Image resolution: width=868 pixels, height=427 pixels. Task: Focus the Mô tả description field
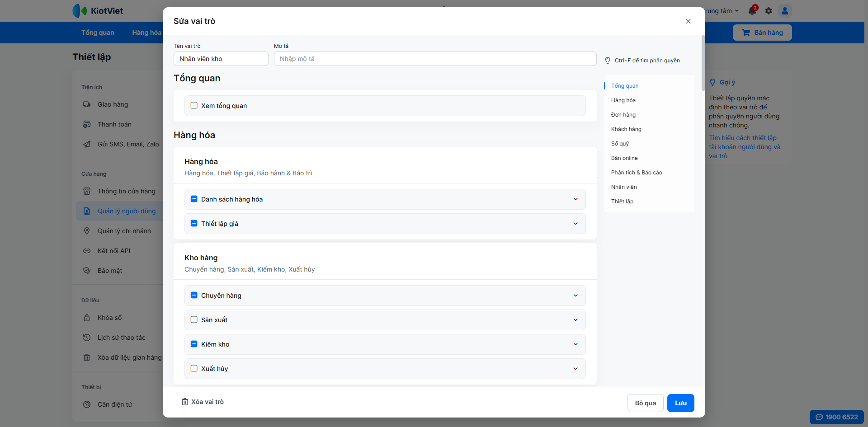pyautogui.click(x=435, y=59)
